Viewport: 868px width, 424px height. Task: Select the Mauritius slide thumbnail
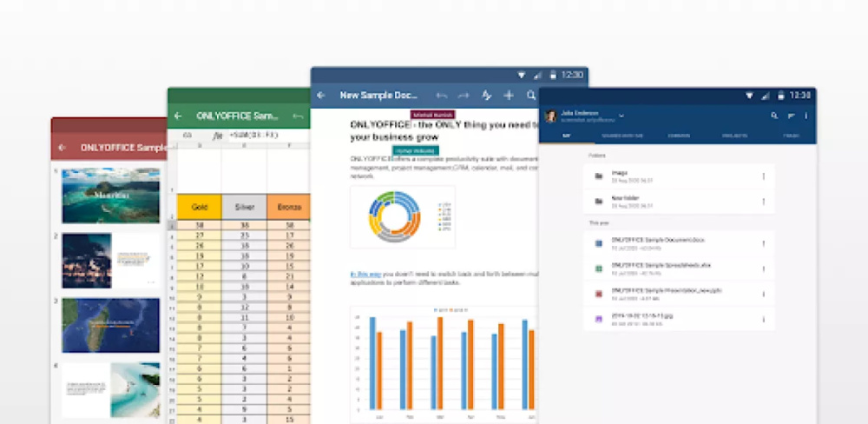tap(110, 195)
